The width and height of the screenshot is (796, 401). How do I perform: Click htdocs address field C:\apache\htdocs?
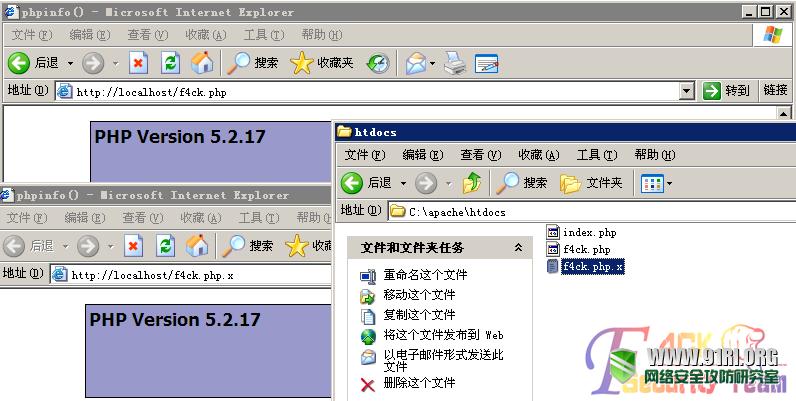coord(591,212)
